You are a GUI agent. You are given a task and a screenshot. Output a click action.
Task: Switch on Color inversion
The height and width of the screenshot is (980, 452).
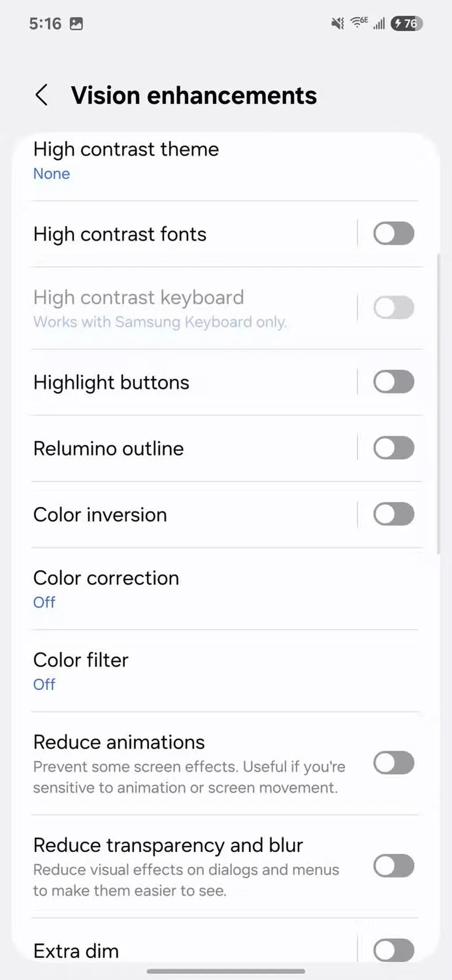393,514
